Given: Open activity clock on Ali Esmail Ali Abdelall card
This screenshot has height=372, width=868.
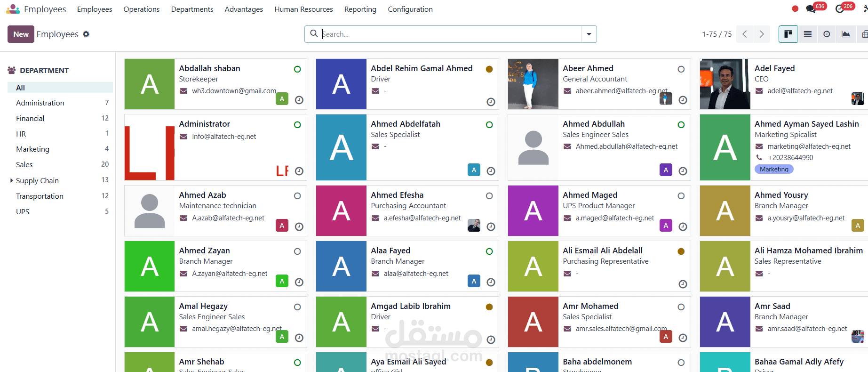Looking at the screenshot, I should (x=683, y=284).
